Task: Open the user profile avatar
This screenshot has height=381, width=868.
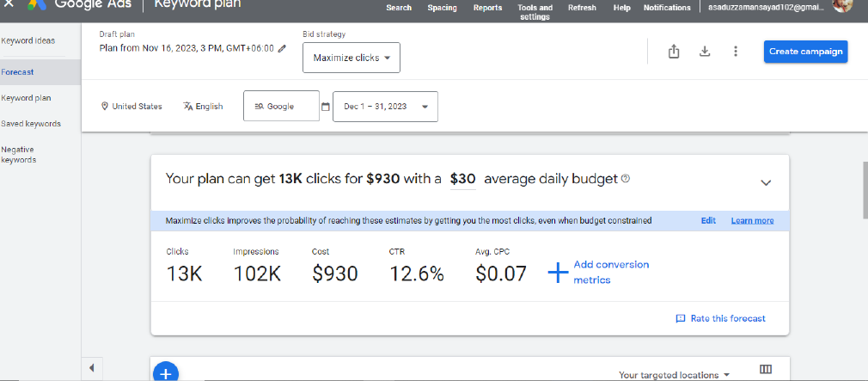Action: pos(843,5)
